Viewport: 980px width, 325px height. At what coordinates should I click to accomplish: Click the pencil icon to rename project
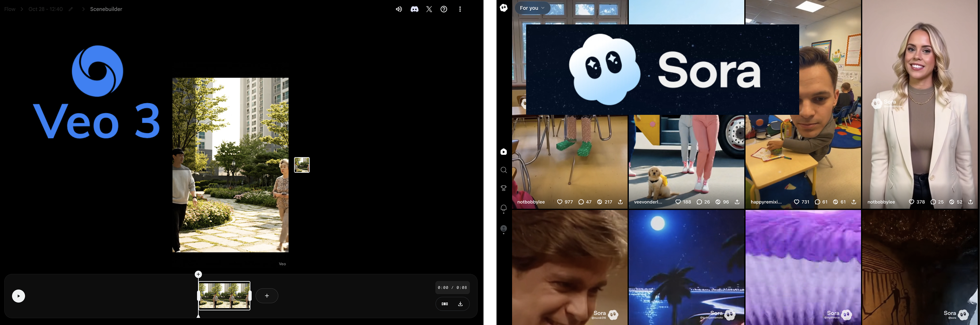point(71,9)
